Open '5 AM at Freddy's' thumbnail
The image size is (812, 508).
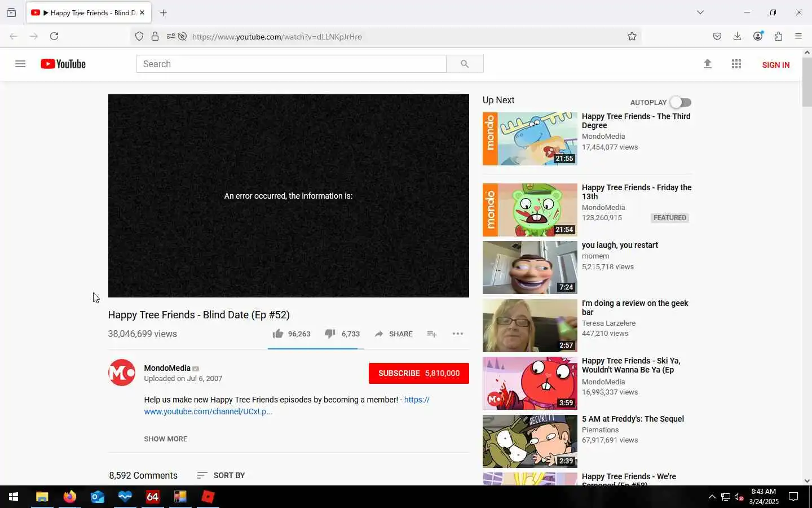530,441
